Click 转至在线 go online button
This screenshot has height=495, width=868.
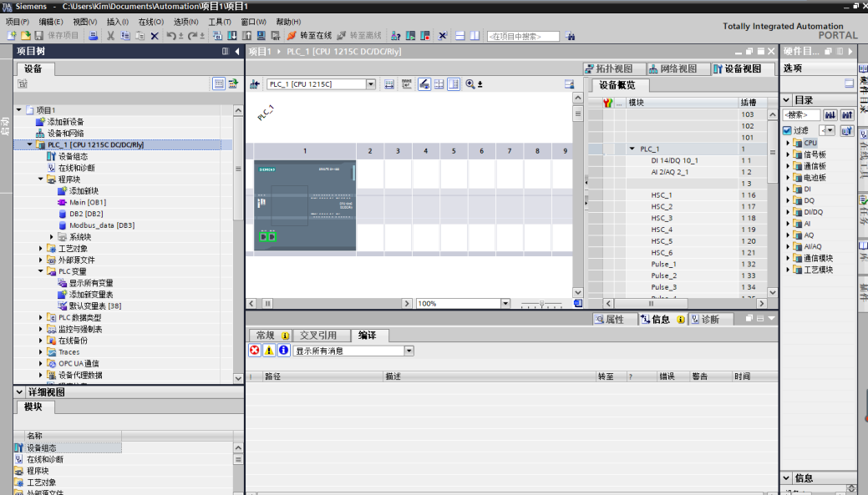pyautogui.click(x=309, y=35)
